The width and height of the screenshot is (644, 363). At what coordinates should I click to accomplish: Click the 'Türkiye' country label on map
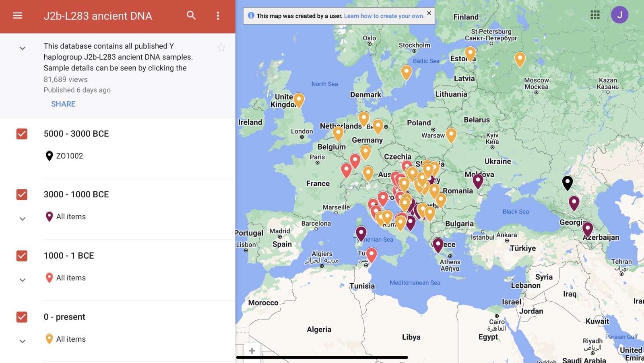tap(523, 248)
